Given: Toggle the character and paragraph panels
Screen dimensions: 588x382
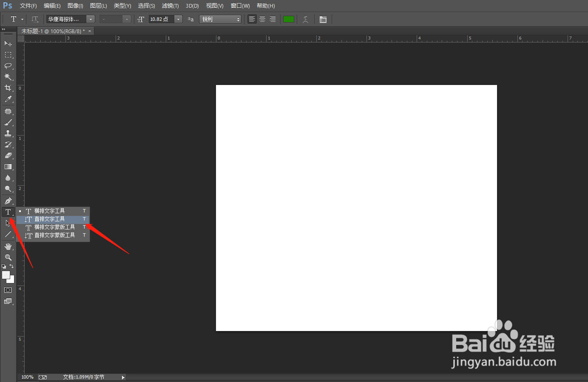Looking at the screenshot, I should click(x=323, y=19).
